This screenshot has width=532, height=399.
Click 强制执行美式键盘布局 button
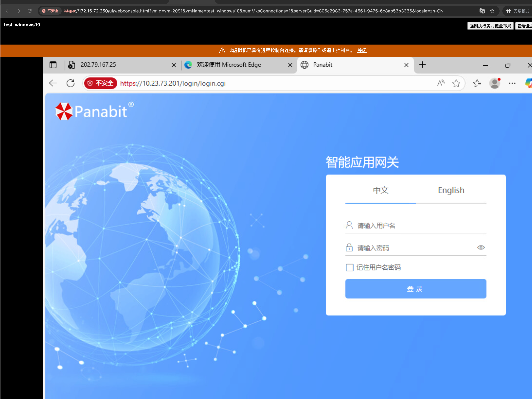click(x=490, y=26)
